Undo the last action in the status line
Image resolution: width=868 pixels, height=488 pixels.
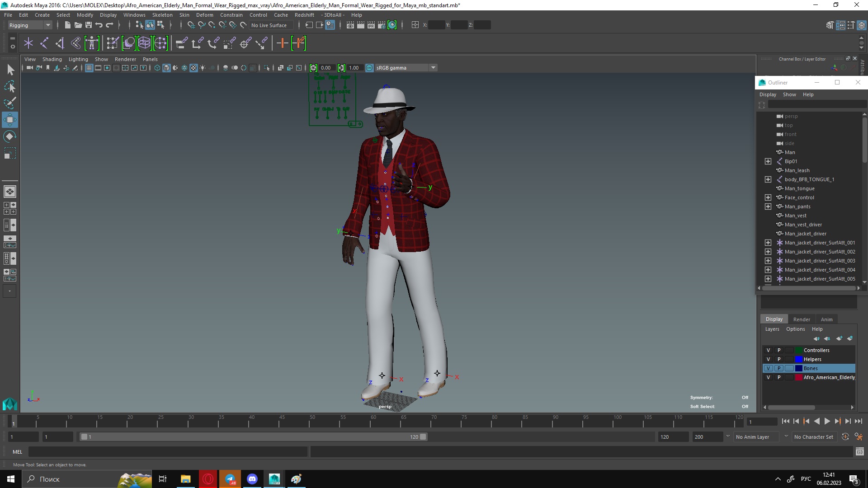99,25
